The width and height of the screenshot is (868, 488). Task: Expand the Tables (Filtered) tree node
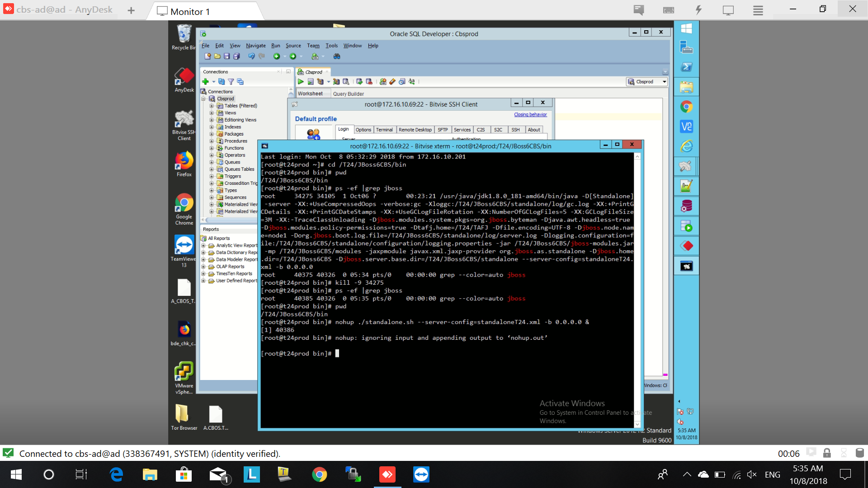pos(212,106)
